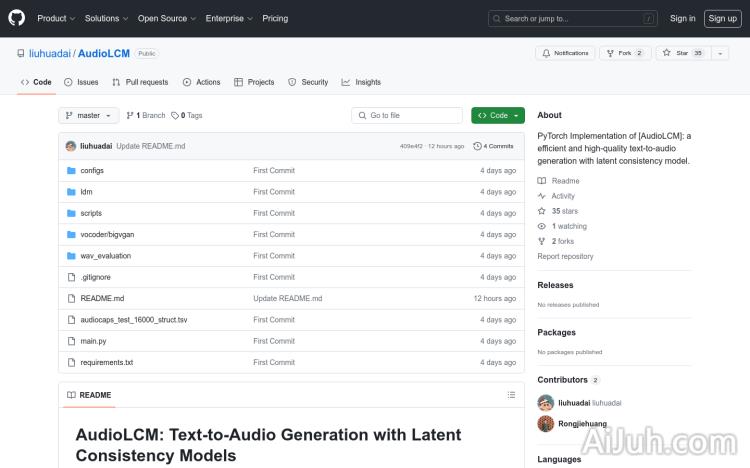750x468 pixels.
Task: Click the Notifications bell button
Action: click(565, 53)
